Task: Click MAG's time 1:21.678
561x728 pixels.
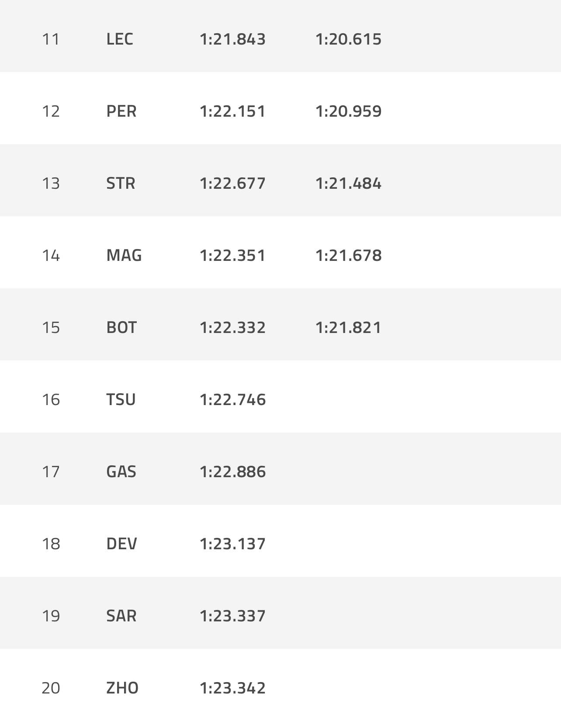Action: pyautogui.click(x=348, y=255)
